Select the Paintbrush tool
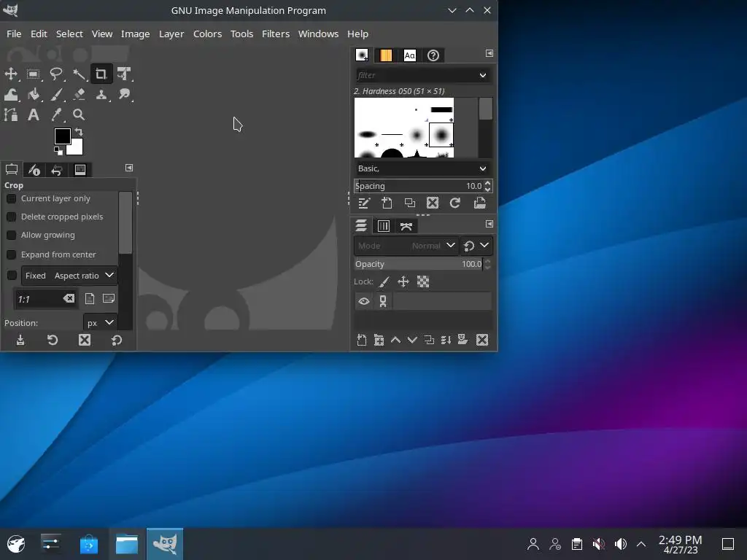The image size is (747, 560). 56,94
